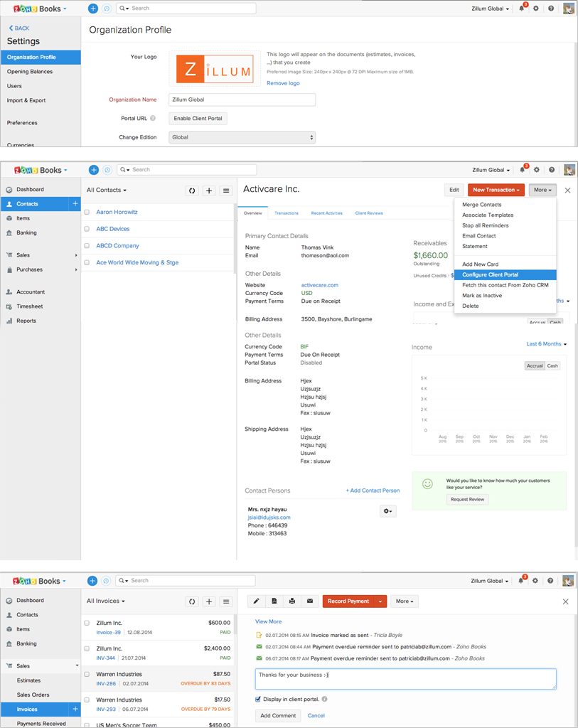Click the email envelope icon beside Record Payment
This screenshot has width=578, height=728.
(310, 601)
